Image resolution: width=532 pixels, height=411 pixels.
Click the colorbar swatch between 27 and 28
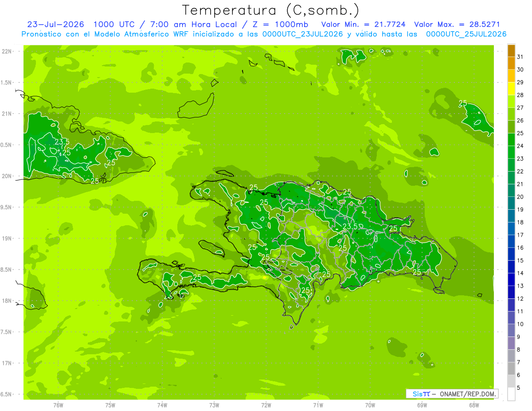point(511,101)
